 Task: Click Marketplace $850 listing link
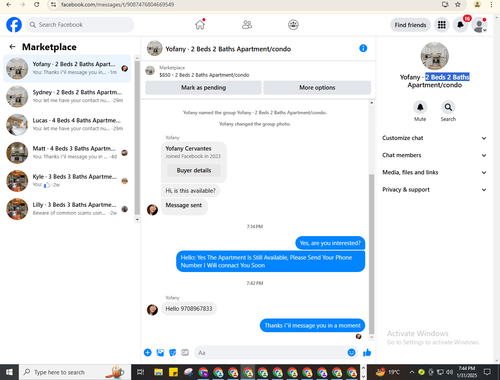pyautogui.click(x=204, y=75)
